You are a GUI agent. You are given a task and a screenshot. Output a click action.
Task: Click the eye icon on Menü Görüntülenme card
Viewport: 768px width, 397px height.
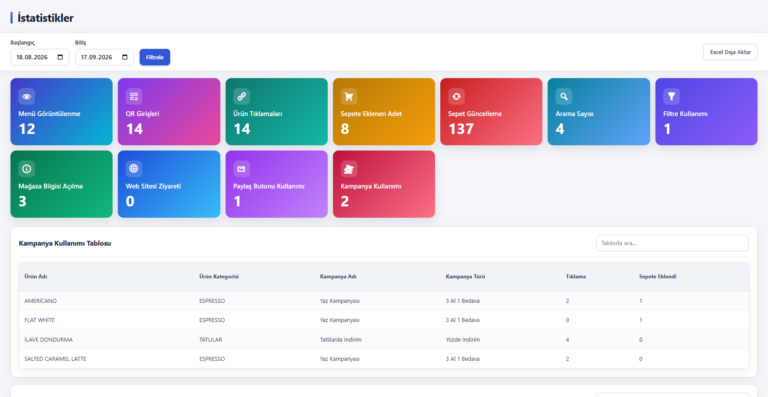coord(26,96)
